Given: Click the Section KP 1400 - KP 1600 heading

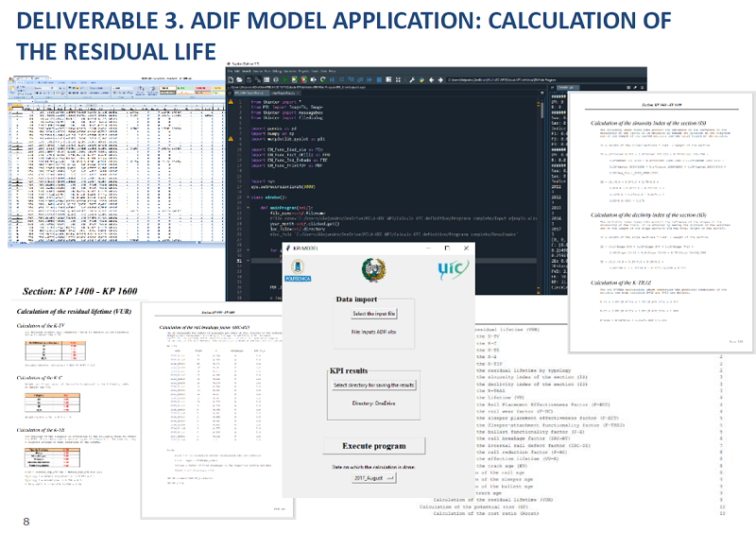Looking at the screenshot, I should pos(80,291).
